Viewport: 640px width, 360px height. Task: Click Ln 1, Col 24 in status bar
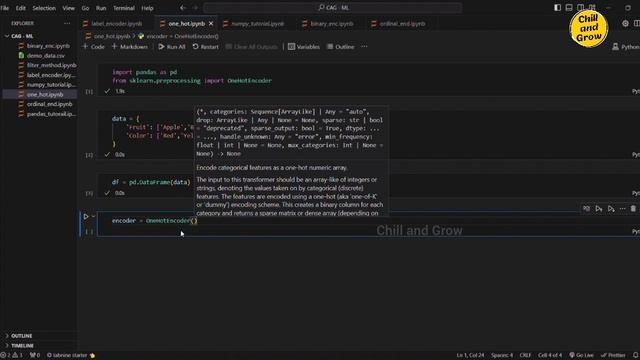[x=470, y=356]
